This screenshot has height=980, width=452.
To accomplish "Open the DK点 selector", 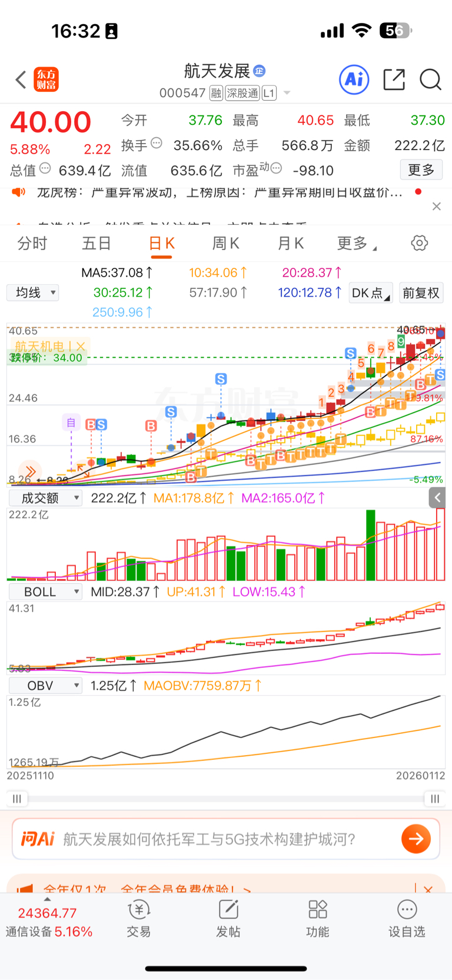I will [x=371, y=293].
